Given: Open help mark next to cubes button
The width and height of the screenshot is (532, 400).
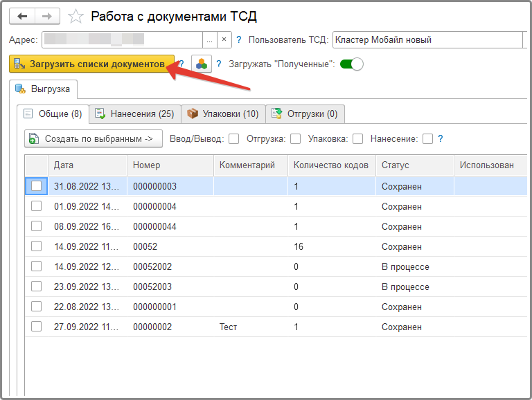Looking at the screenshot, I should pos(219,64).
